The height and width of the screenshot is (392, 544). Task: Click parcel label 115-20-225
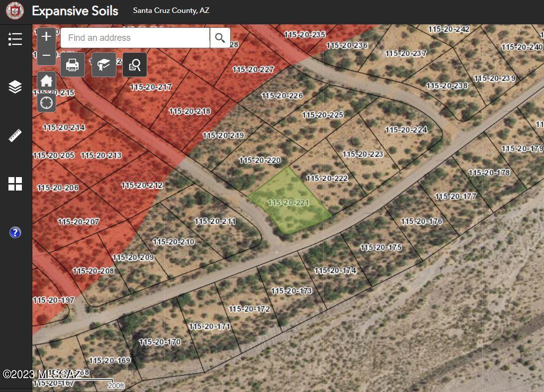pyautogui.click(x=323, y=115)
